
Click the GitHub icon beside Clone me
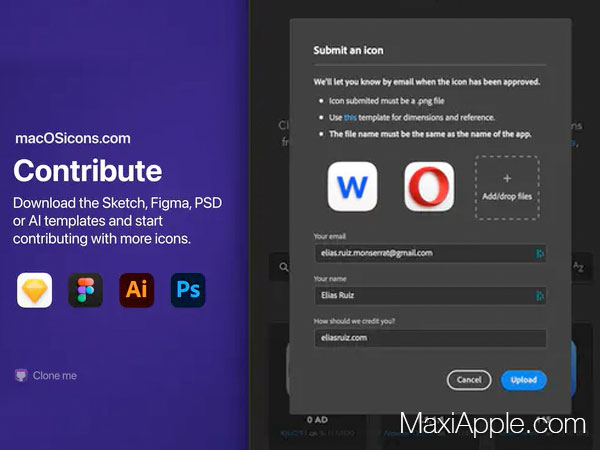pyautogui.click(x=21, y=375)
